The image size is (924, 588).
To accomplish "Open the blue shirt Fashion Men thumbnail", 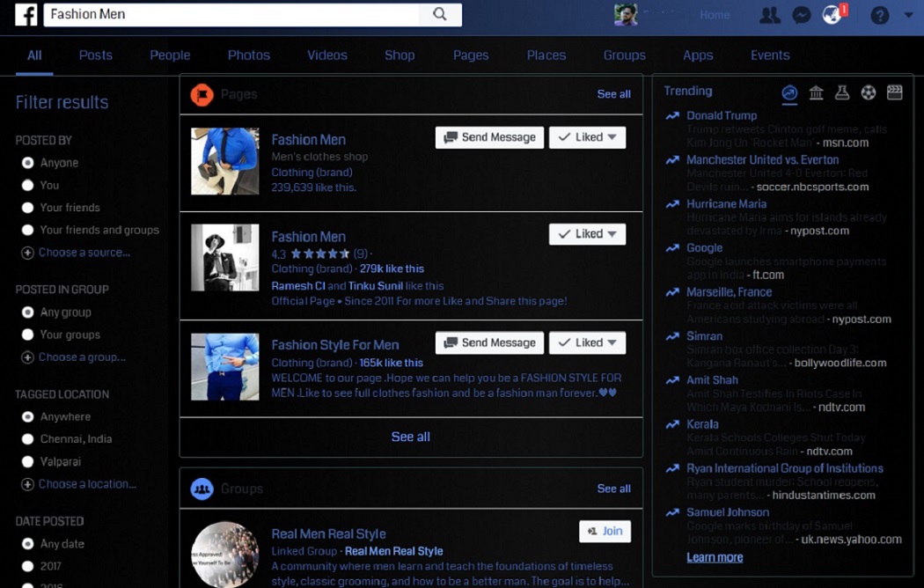I will tap(225, 161).
